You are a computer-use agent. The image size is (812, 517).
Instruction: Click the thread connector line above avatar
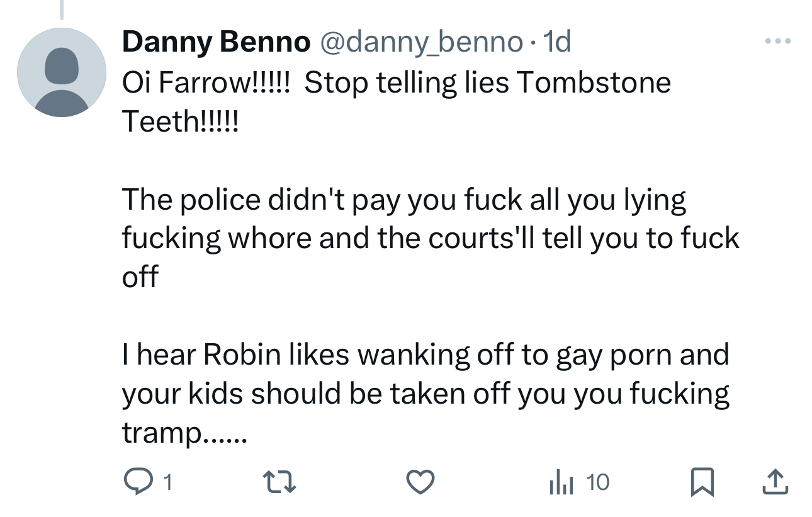pyautogui.click(x=62, y=9)
